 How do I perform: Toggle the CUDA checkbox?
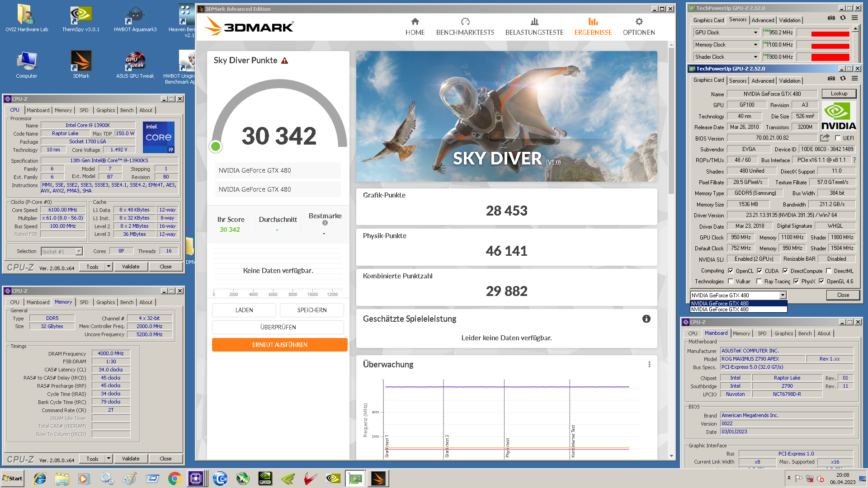coord(759,271)
